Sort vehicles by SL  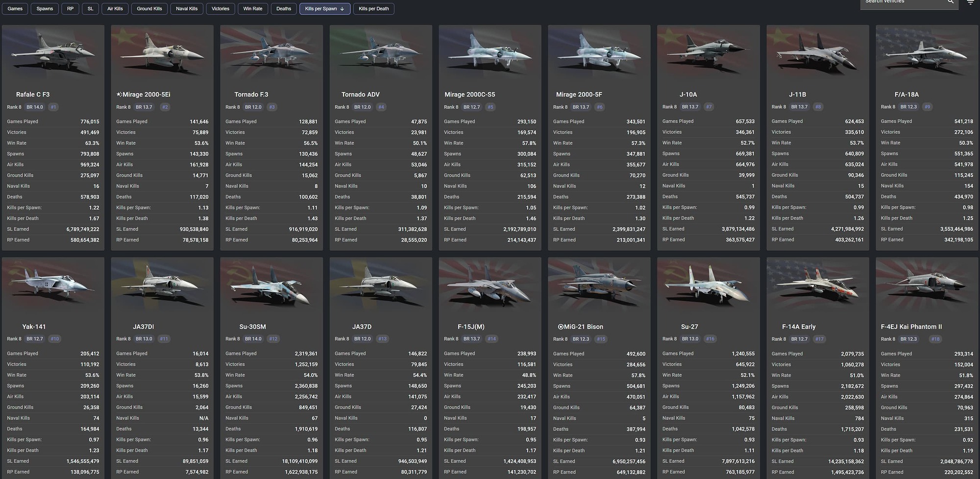(90, 8)
